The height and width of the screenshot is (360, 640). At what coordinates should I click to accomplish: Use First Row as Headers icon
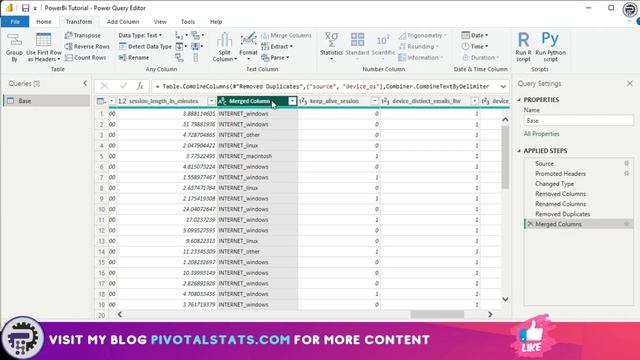pyautogui.click(x=43, y=40)
